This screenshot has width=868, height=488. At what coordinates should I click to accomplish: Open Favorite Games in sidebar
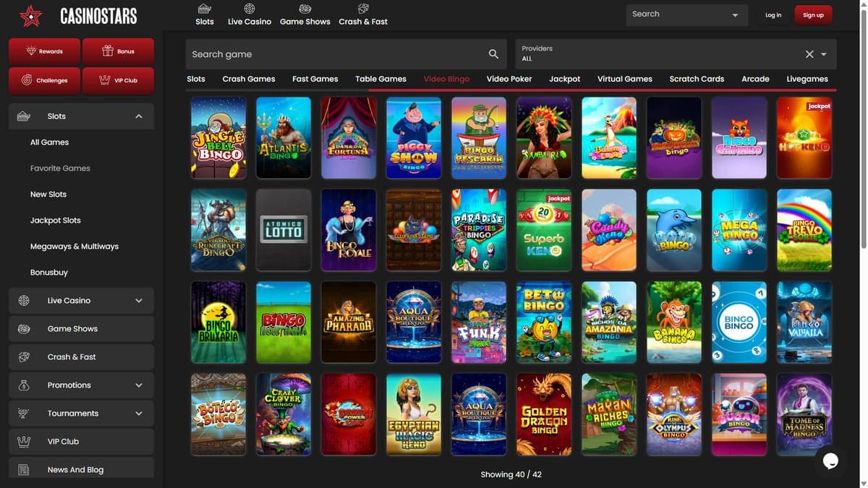(x=60, y=168)
